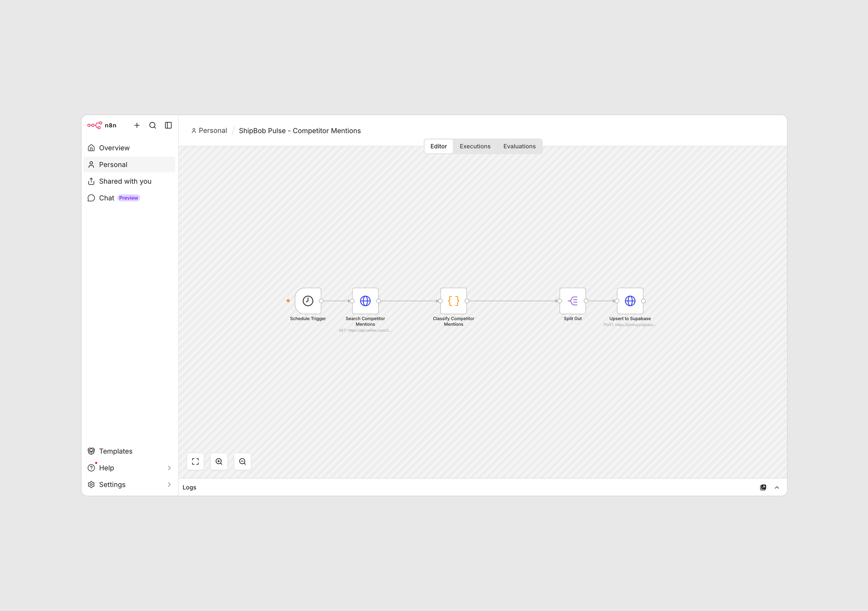Expand the Help submenu chevron
The image size is (868, 611).
click(x=169, y=468)
